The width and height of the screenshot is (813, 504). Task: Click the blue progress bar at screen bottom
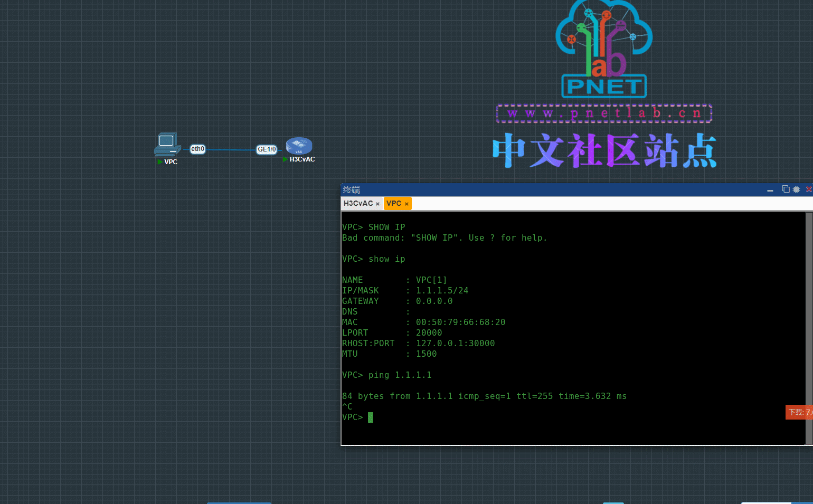239,503
